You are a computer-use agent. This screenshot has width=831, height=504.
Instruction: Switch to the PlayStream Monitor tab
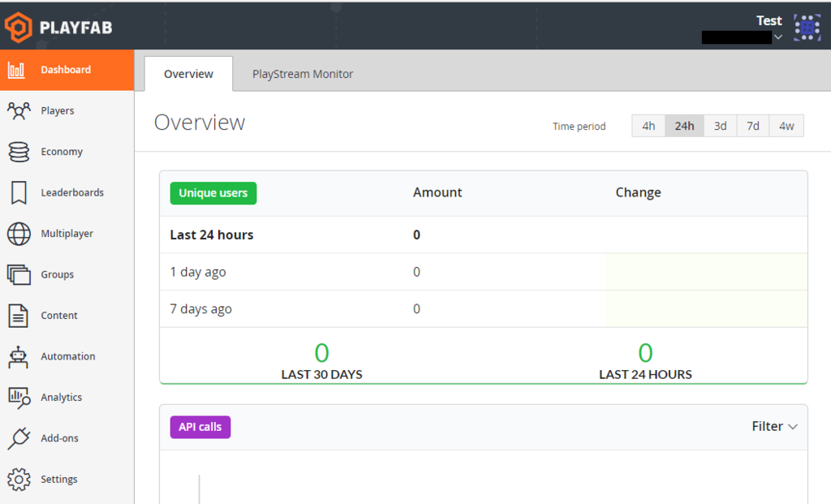[x=303, y=74]
